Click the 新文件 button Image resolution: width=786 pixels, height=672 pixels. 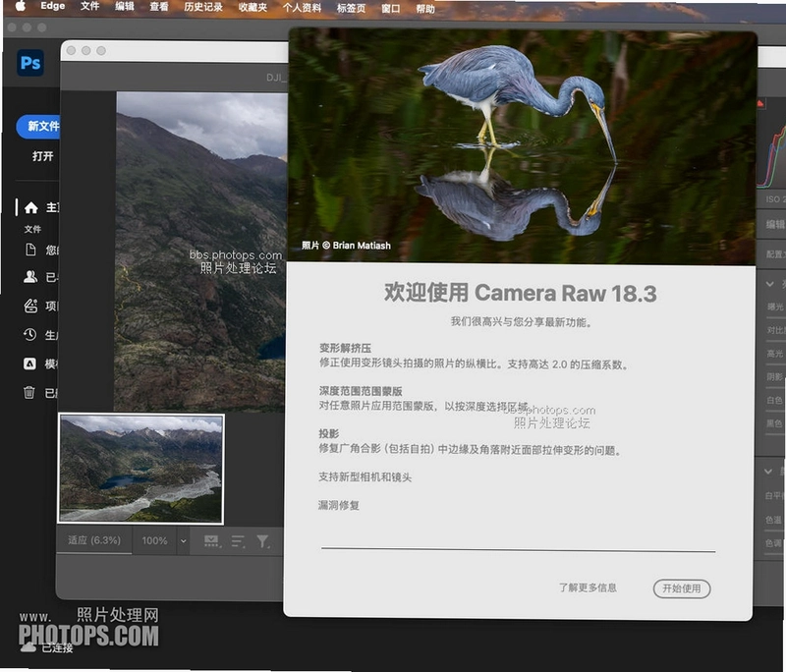point(38,127)
